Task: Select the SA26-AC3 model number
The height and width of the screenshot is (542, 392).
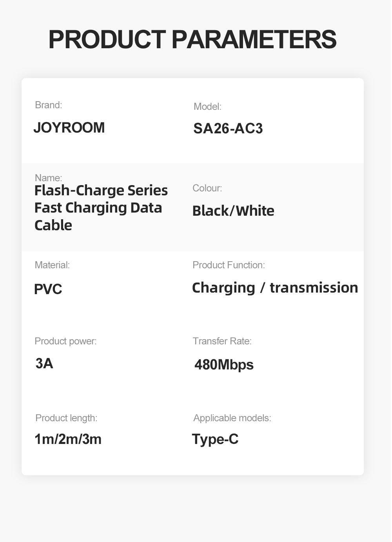Action: [228, 129]
